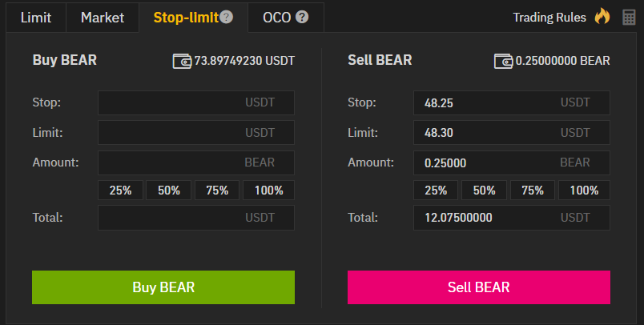Select 50% amount in Sell panel

click(485, 191)
